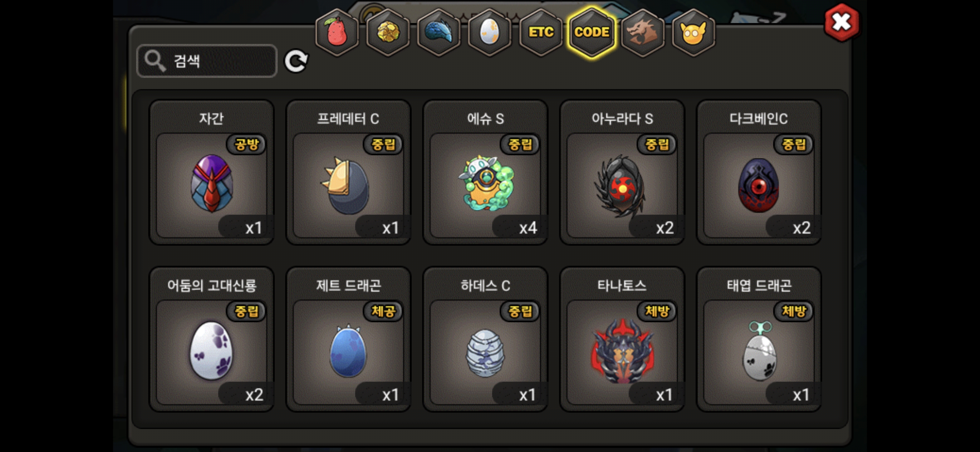The height and width of the screenshot is (452, 980).
Task: Pick the 에슈 S egg item
Action: pyautogui.click(x=485, y=172)
